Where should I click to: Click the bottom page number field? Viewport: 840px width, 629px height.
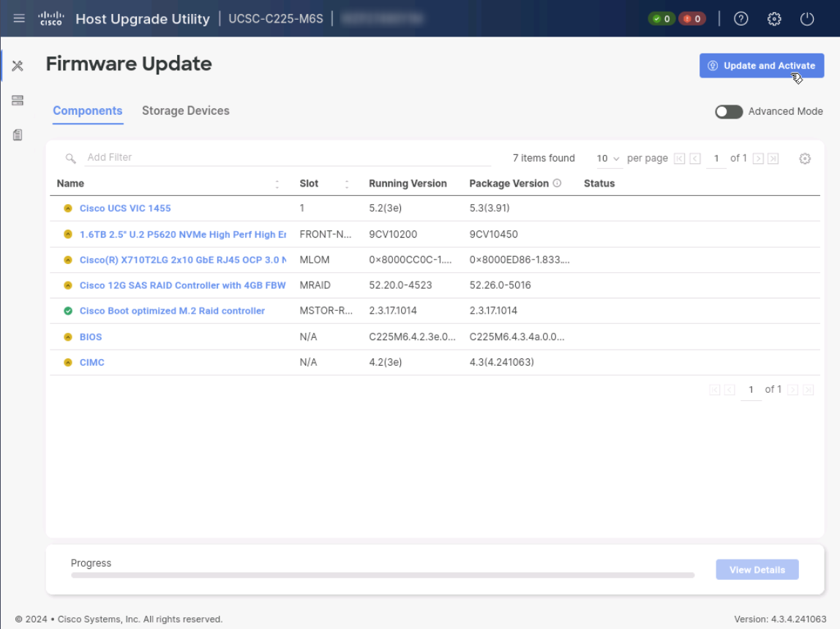751,390
